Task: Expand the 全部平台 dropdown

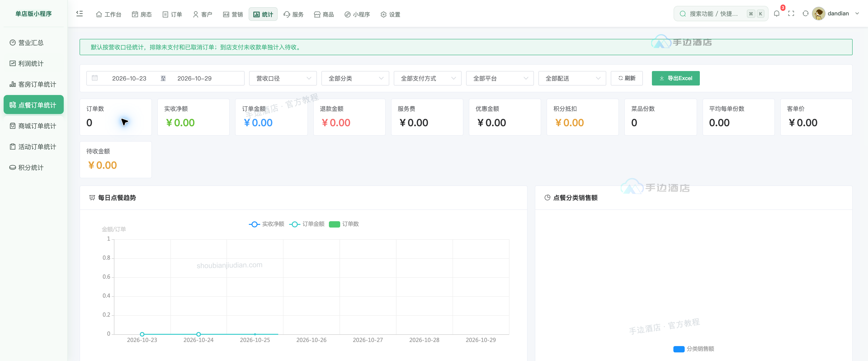Action: point(500,78)
